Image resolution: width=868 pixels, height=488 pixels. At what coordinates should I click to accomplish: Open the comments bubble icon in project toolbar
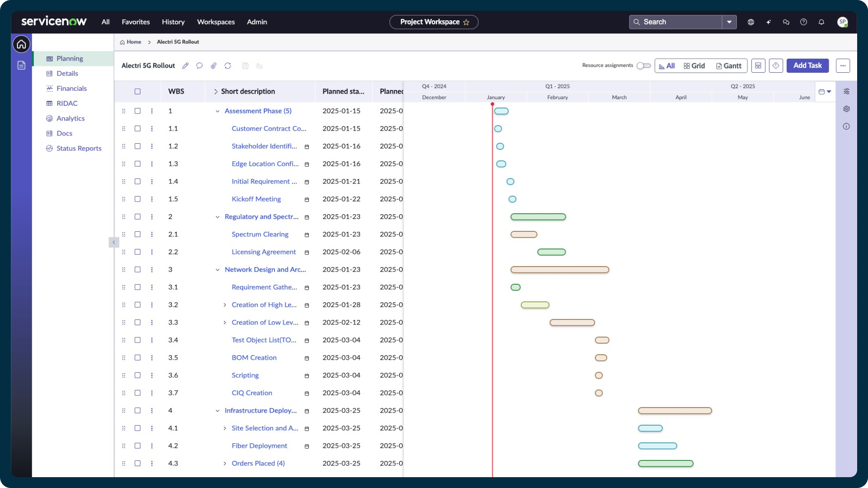pos(199,66)
